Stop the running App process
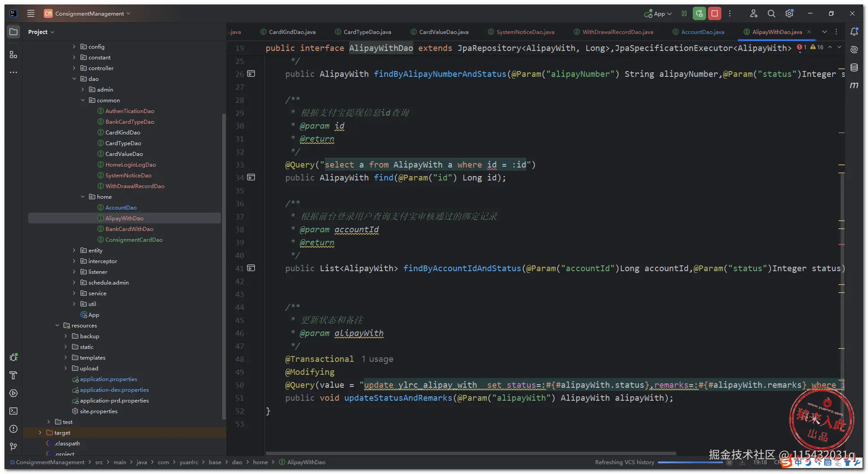This screenshot has height=474, width=868. tap(715, 13)
